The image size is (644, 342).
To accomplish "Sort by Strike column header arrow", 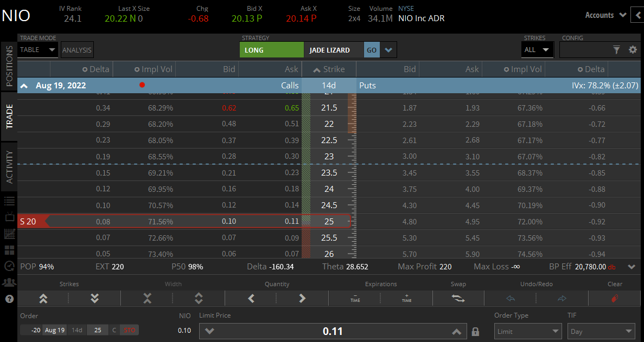I will (317, 70).
